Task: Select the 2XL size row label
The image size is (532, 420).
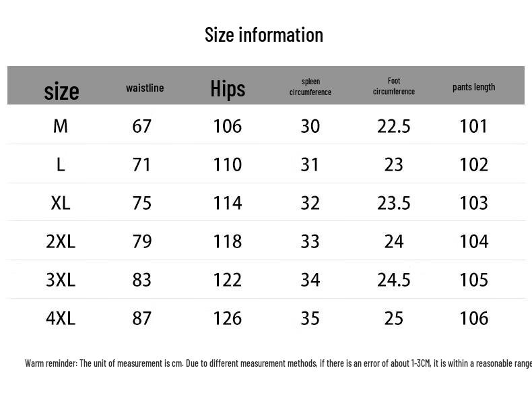Action: pyautogui.click(x=61, y=241)
